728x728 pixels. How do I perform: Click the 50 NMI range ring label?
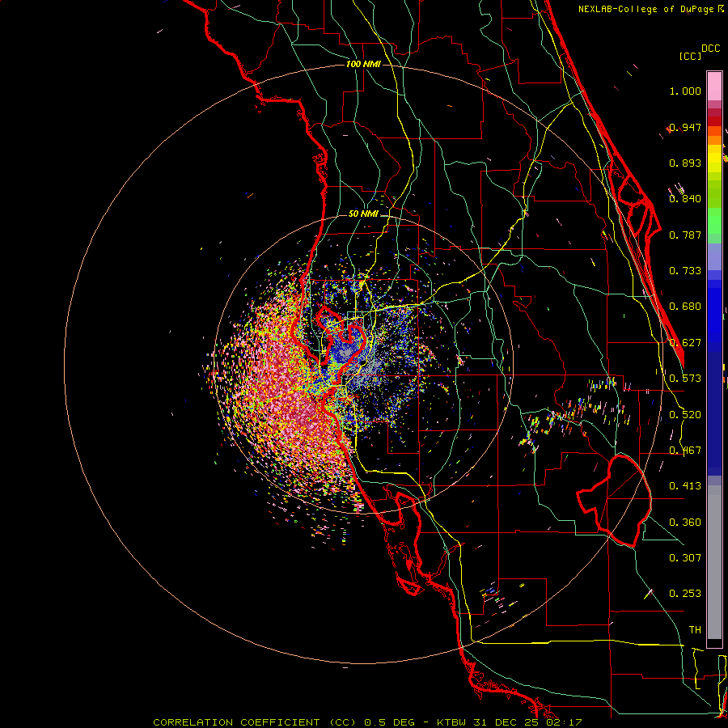(363, 214)
